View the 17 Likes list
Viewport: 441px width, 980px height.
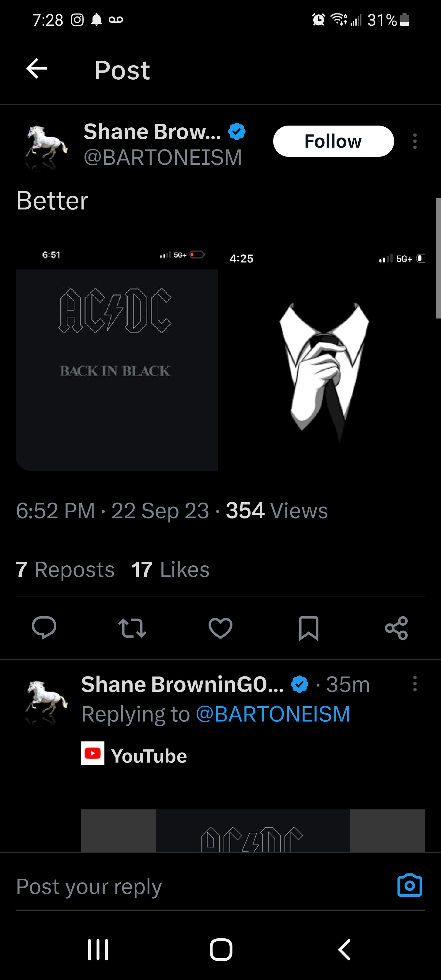[170, 570]
